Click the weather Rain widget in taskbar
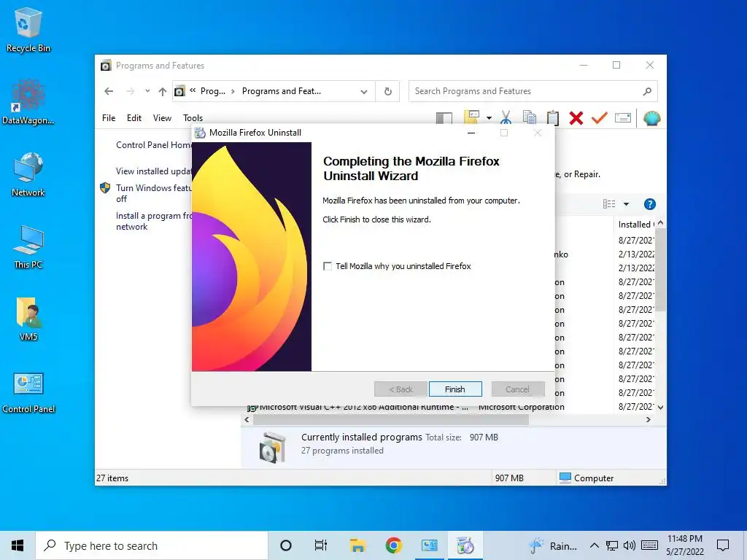The height and width of the screenshot is (560, 747). tap(553, 545)
